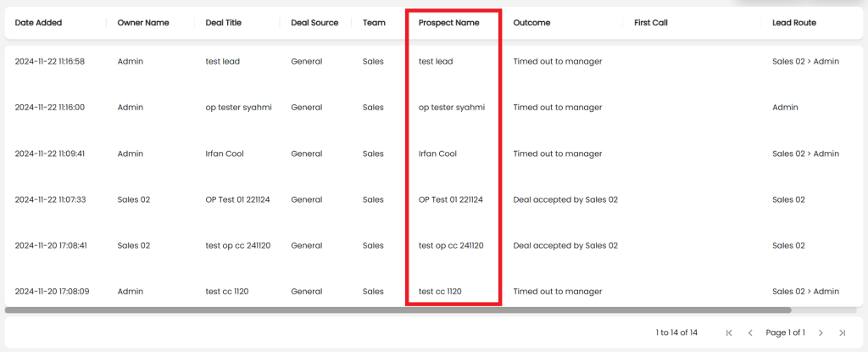Jump to the last page
The height and width of the screenshot is (352, 868).
[842, 332]
